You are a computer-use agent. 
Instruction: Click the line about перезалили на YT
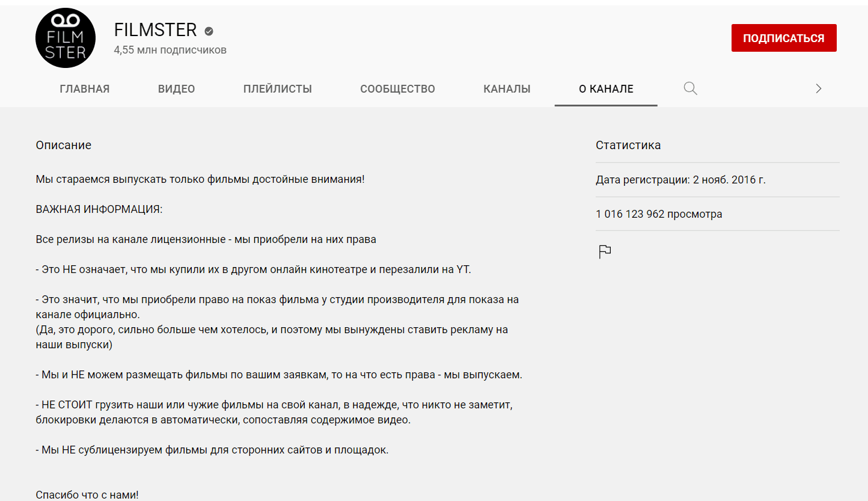tap(254, 269)
